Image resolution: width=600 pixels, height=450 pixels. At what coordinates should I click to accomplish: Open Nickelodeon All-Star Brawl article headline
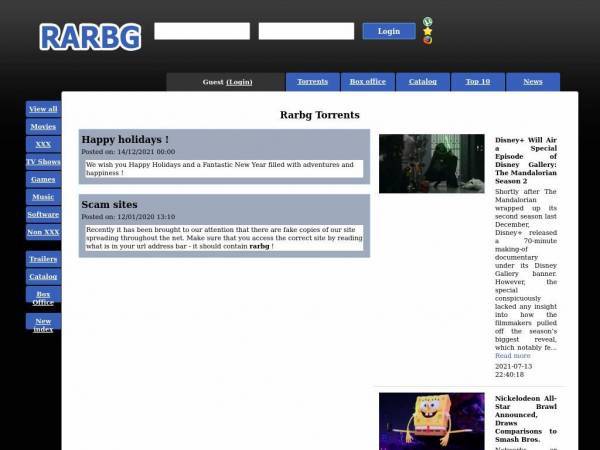[x=526, y=419]
